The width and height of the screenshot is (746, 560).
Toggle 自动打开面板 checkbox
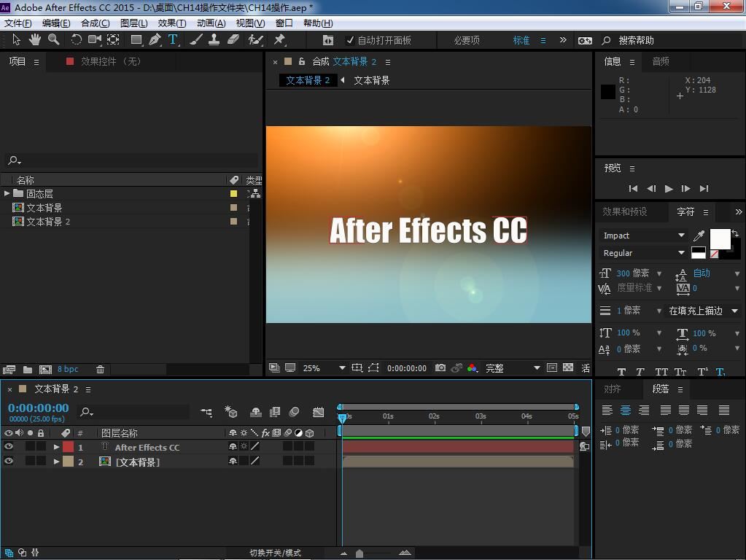(x=350, y=40)
